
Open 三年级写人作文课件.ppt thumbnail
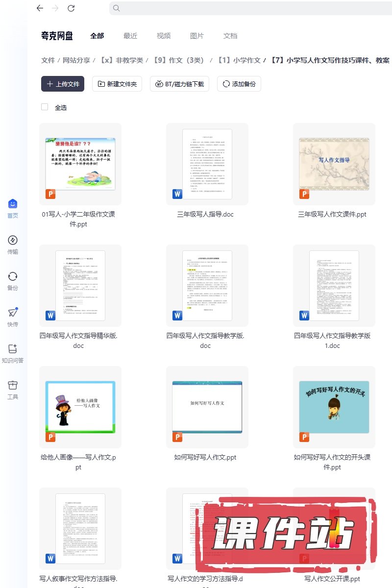click(334, 164)
